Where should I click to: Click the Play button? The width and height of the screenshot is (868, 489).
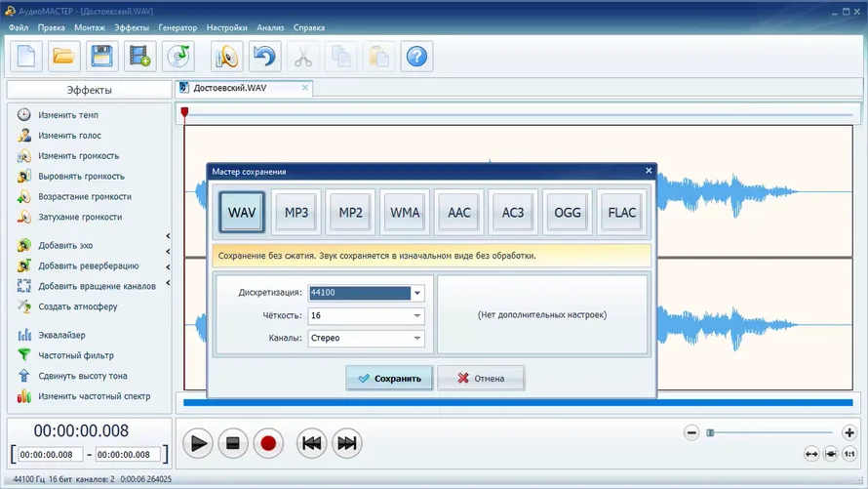[198, 443]
